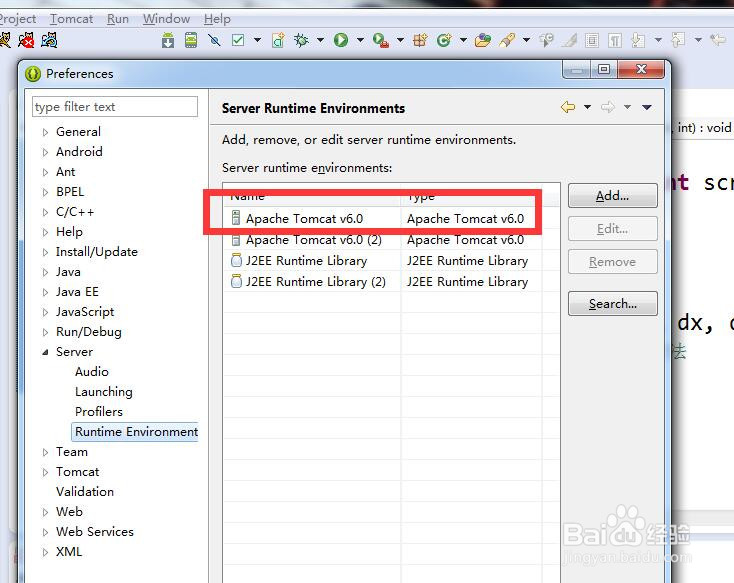Click the grey Forward arrow in Preferences

(608, 107)
